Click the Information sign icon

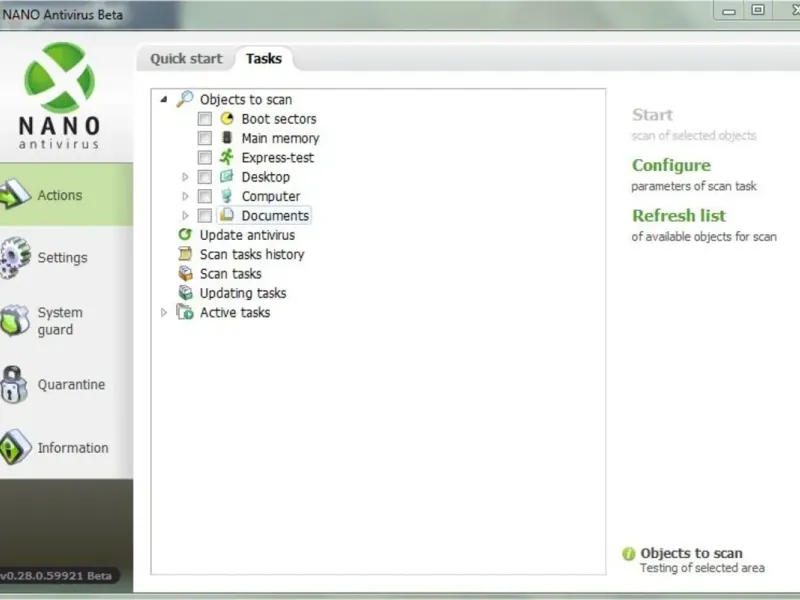click(x=15, y=447)
